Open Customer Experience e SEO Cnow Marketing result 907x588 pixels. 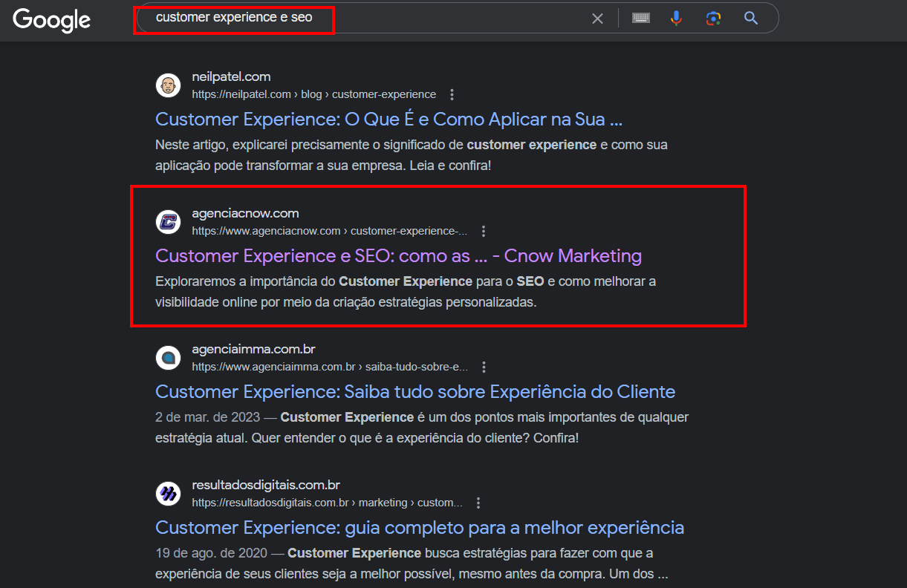click(398, 256)
